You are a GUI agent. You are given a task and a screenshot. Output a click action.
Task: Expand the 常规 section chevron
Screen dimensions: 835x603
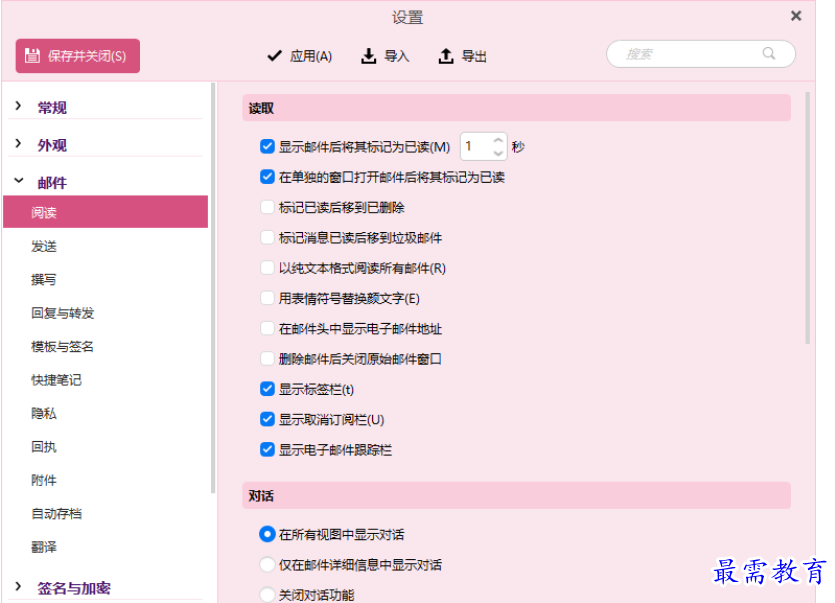(19, 105)
